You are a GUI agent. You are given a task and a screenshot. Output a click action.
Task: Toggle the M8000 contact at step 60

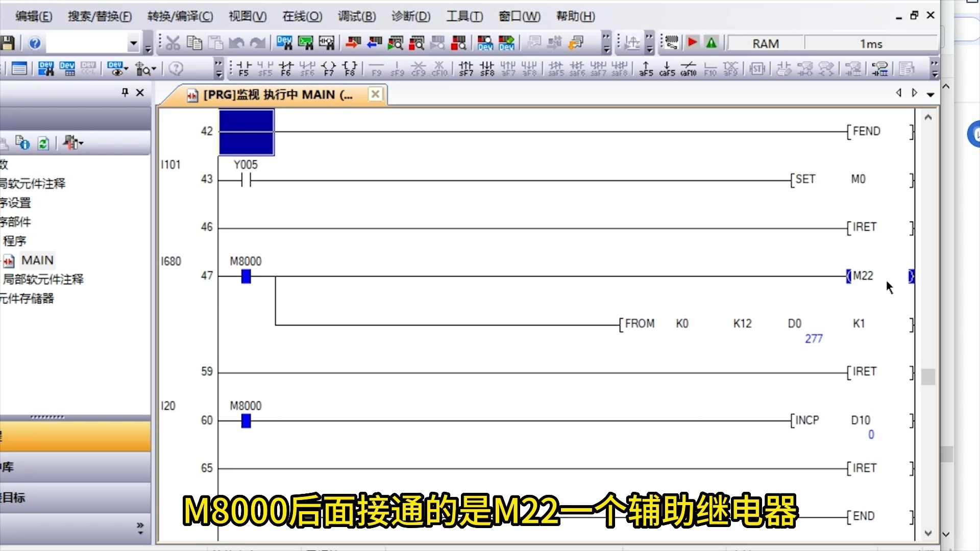coord(246,421)
